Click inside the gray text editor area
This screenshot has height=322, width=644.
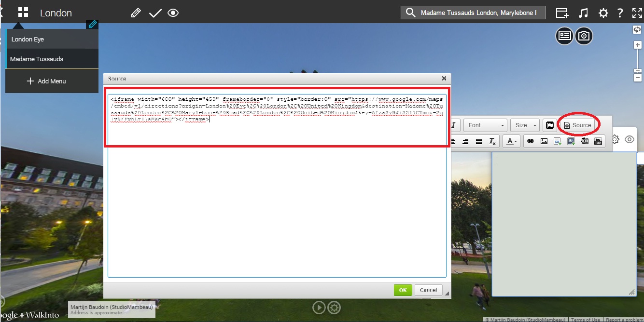click(564, 224)
